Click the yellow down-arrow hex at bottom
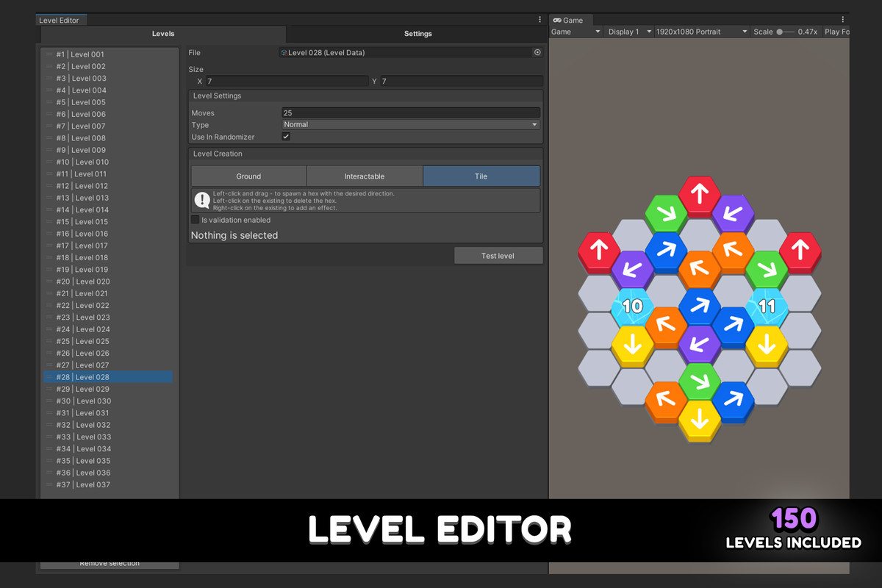The image size is (882, 588). coord(700,419)
